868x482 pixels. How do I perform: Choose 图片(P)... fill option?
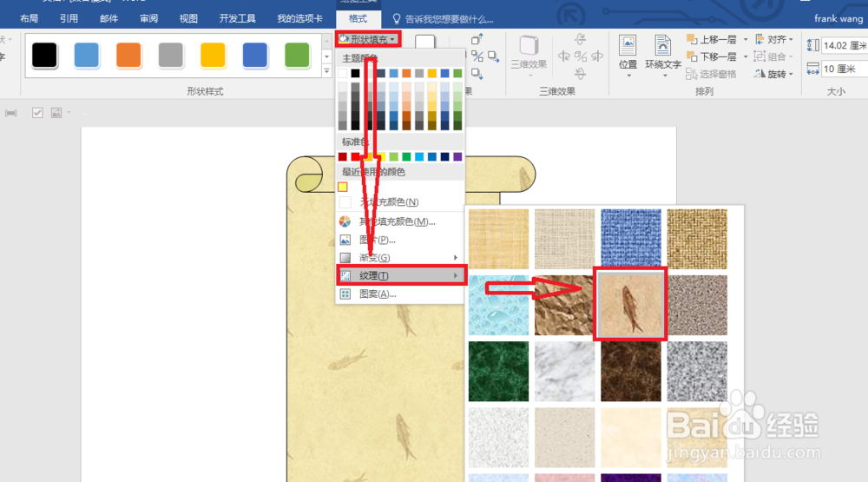tap(399, 240)
